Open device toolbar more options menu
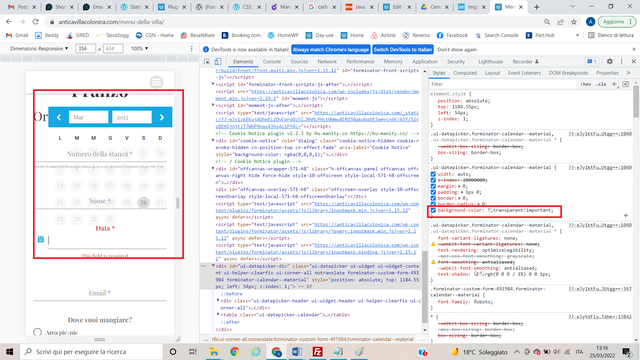Screen dimensions: 640x360 [191, 49]
